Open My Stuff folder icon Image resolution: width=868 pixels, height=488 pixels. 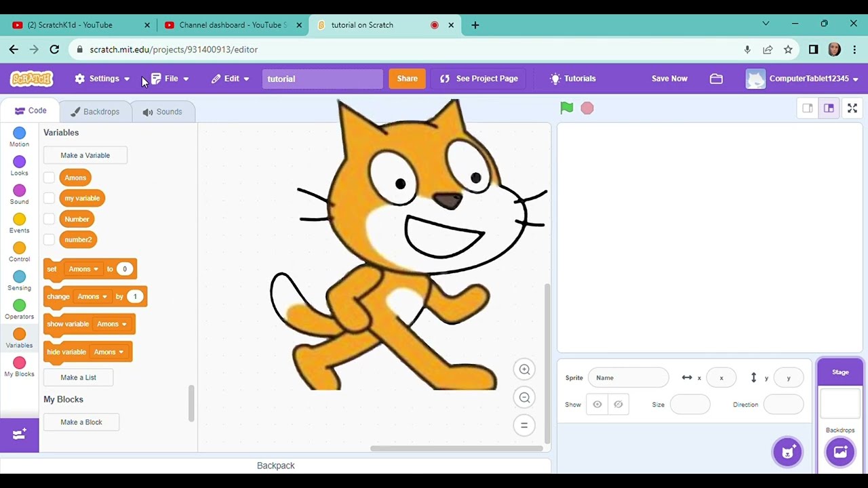coord(716,79)
